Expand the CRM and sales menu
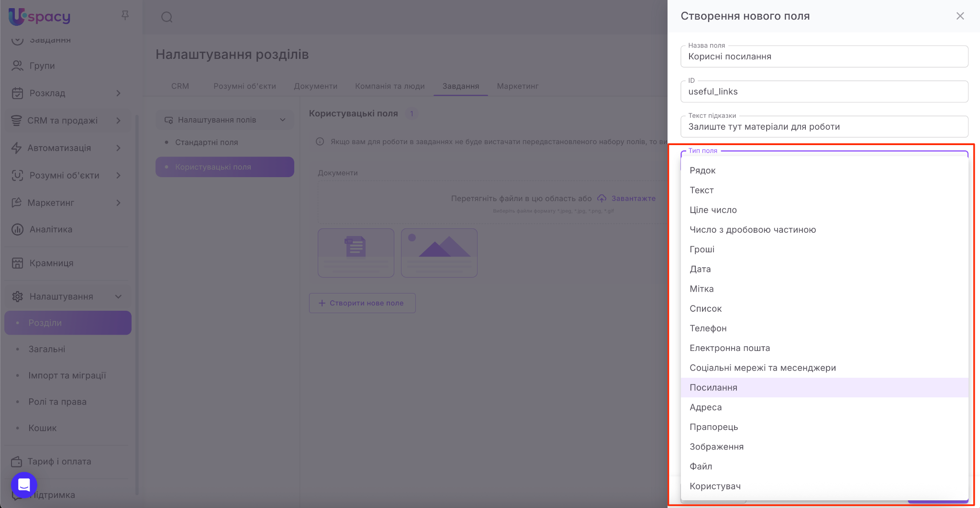The image size is (980, 508). click(118, 121)
